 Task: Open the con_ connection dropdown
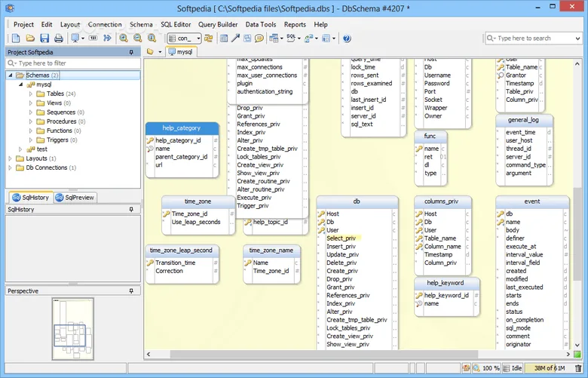[x=198, y=38]
